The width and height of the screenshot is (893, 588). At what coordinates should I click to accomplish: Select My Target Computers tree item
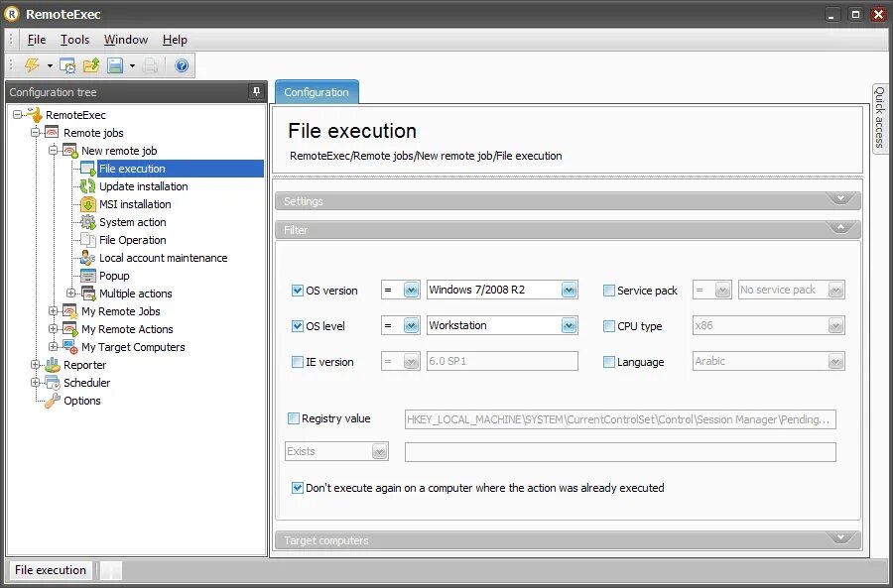pyautogui.click(x=133, y=347)
